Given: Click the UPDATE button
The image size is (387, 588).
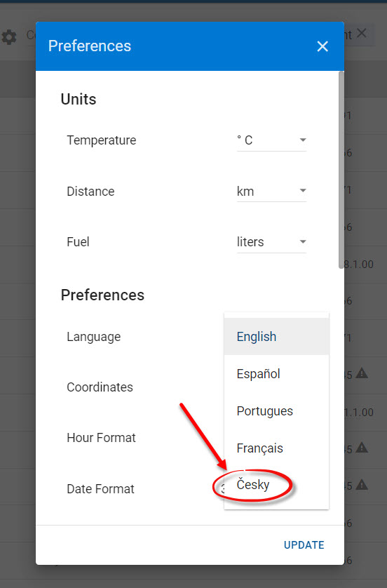Looking at the screenshot, I should pos(304,545).
